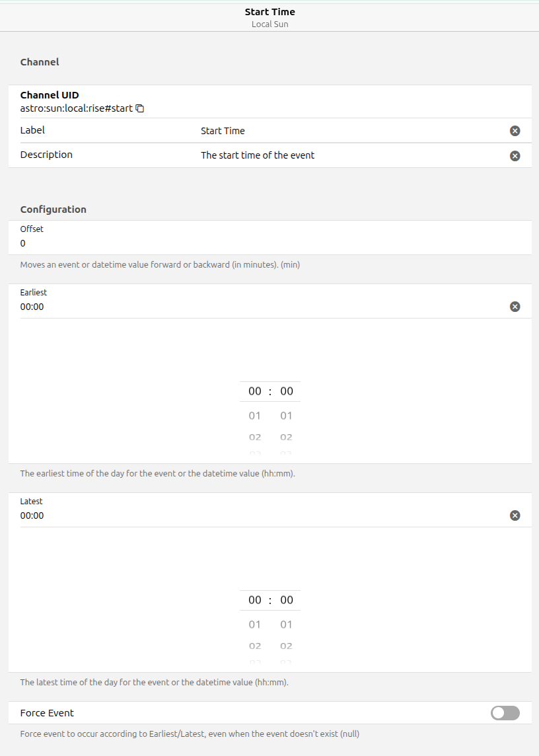This screenshot has height=756, width=539.
Task: Clear the Label field
Action: point(515,131)
